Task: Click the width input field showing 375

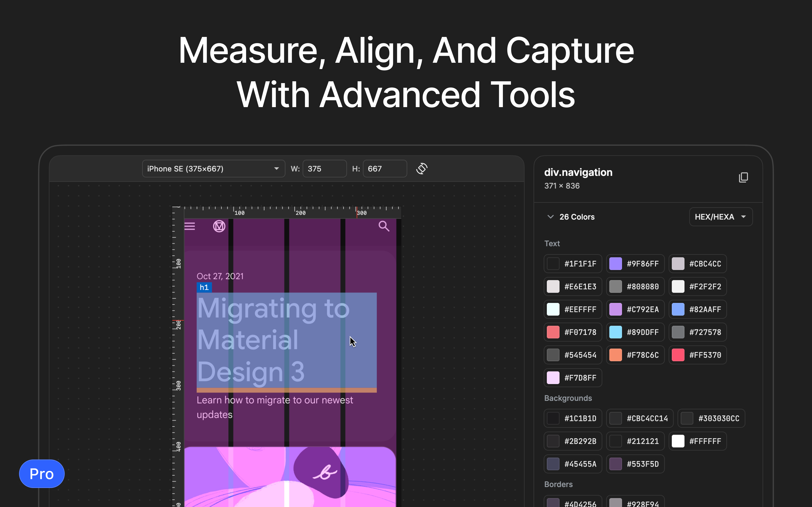Action: (324, 169)
